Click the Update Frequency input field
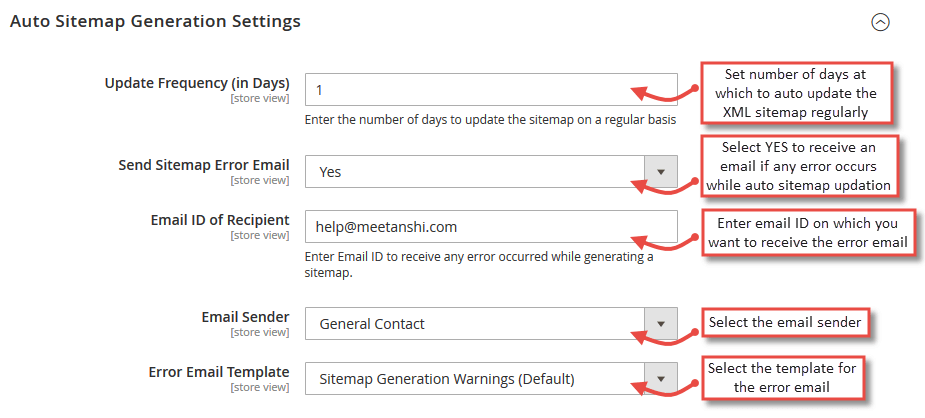 coord(491,90)
